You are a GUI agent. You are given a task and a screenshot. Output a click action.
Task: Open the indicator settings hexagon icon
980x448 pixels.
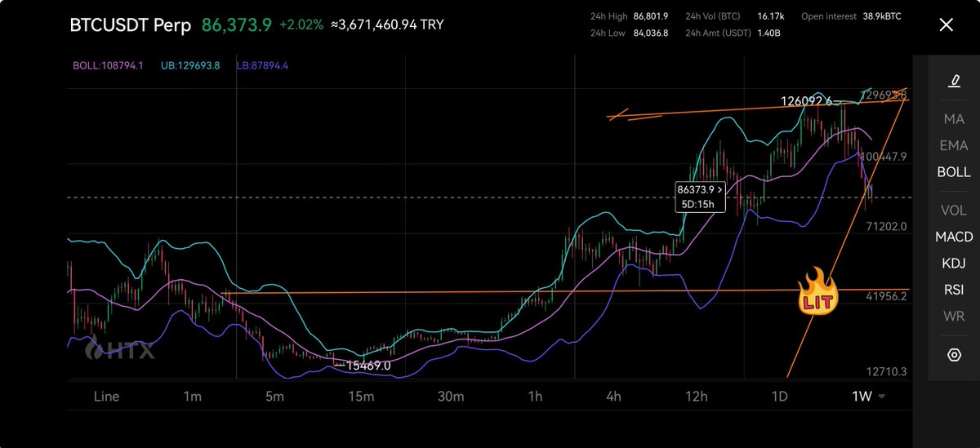[x=954, y=355]
